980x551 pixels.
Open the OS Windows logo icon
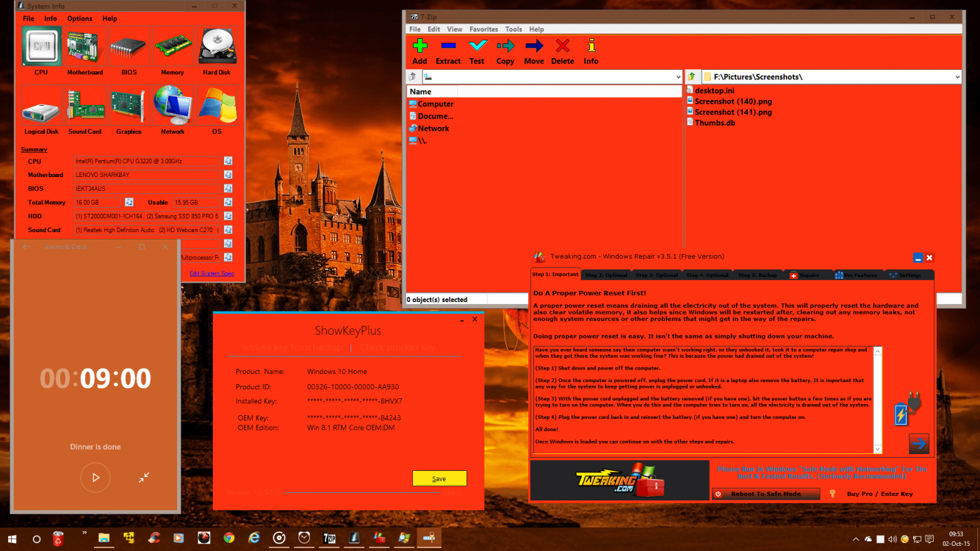pos(217,106)
